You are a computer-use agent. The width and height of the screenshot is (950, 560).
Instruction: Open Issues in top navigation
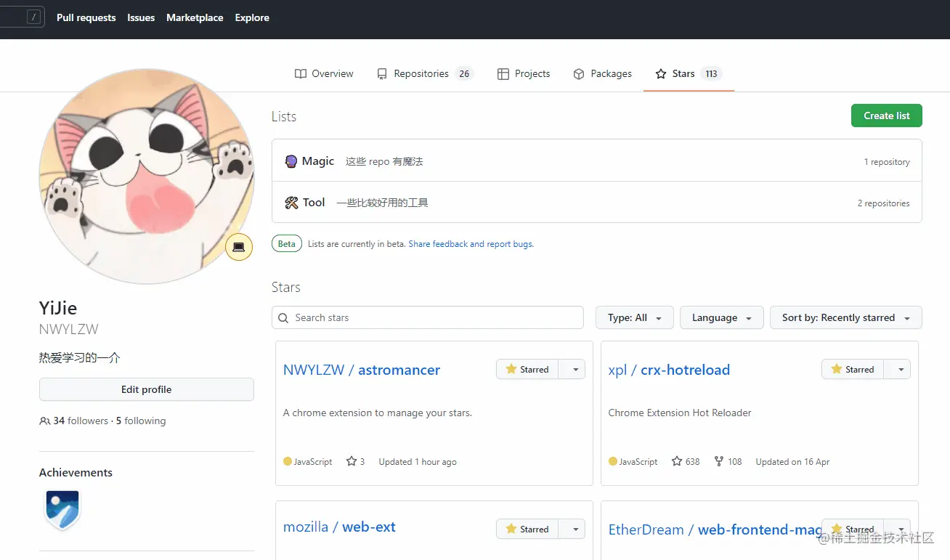[x=141, y=17]
